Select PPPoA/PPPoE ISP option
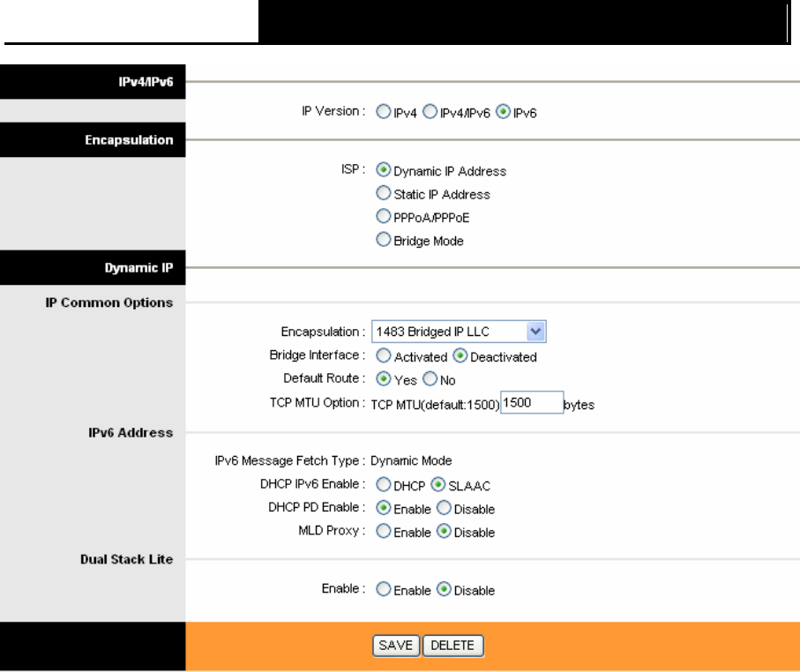 [383, 216]
